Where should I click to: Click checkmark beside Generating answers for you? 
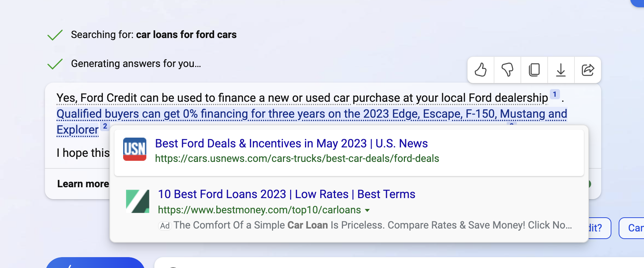pos(55,64)
